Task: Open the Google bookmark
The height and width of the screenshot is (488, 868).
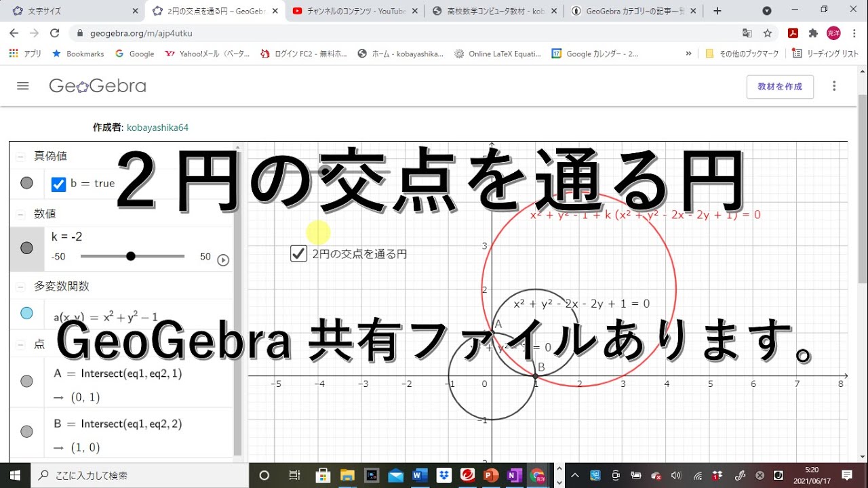Action: (x=135, y=54)
